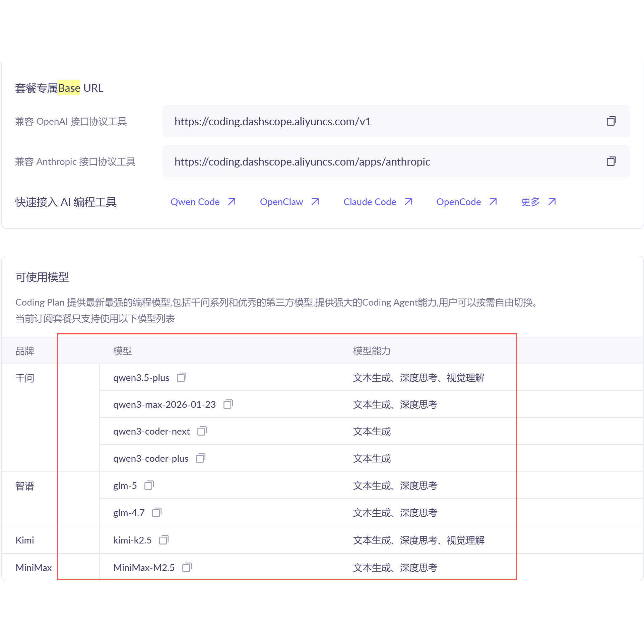This screenshot has height=644, width=644.
Task: Select the glm-4.7 model text
Action: (129, 513)
